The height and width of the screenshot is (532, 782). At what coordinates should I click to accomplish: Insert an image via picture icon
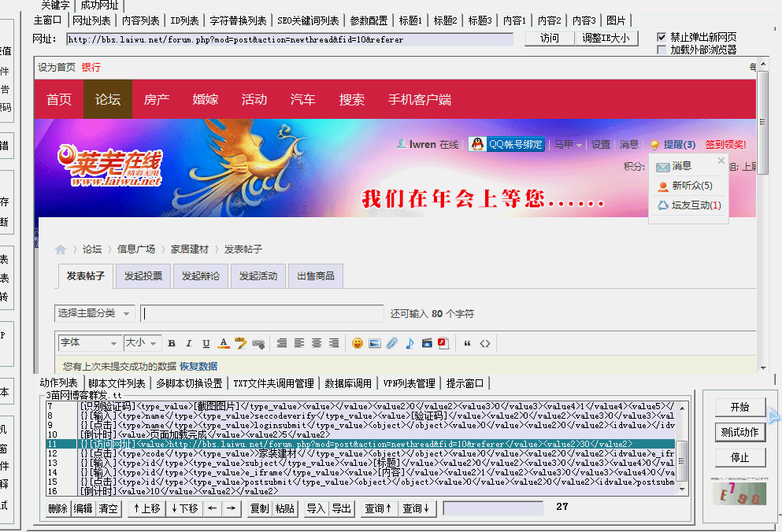click(x=375, y=343)
